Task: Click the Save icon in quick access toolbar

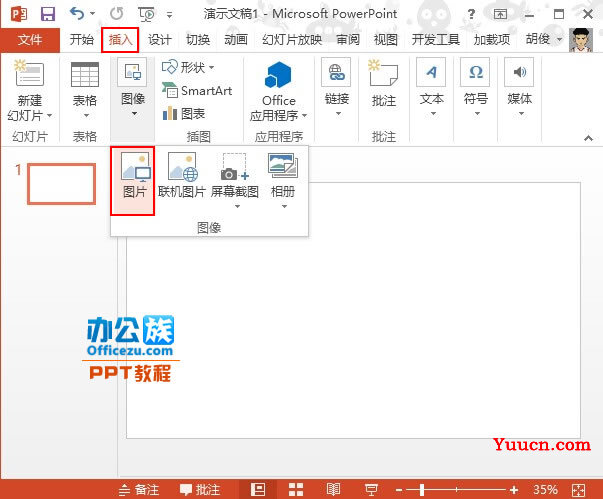Action: tap(48, 14)
